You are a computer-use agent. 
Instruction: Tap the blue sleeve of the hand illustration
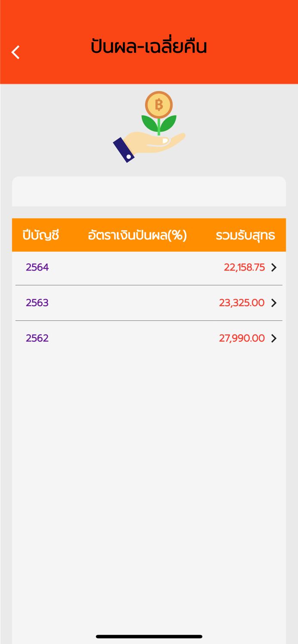click(125, 149)
